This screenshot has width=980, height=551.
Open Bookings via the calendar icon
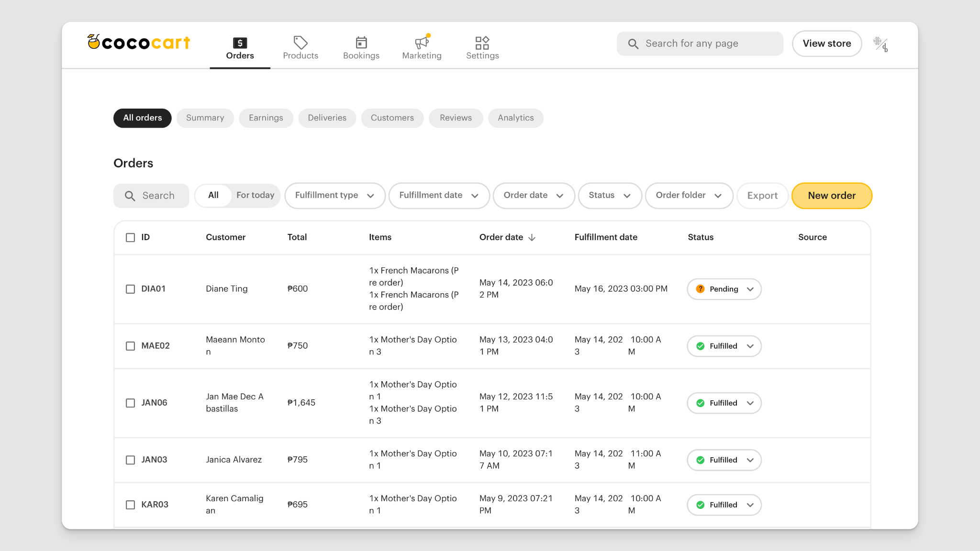[361, 42]
